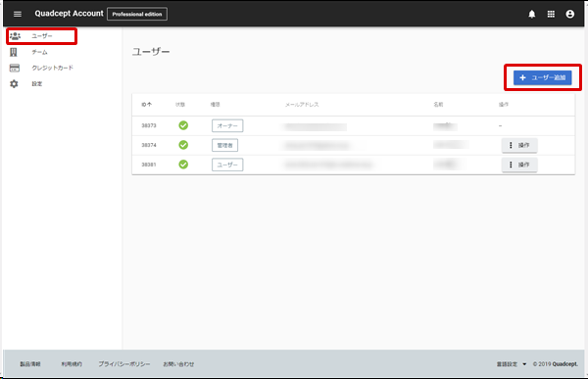
Task: Open the apps grid launcher
Action: pyautogui.click(x=551, y=14)
